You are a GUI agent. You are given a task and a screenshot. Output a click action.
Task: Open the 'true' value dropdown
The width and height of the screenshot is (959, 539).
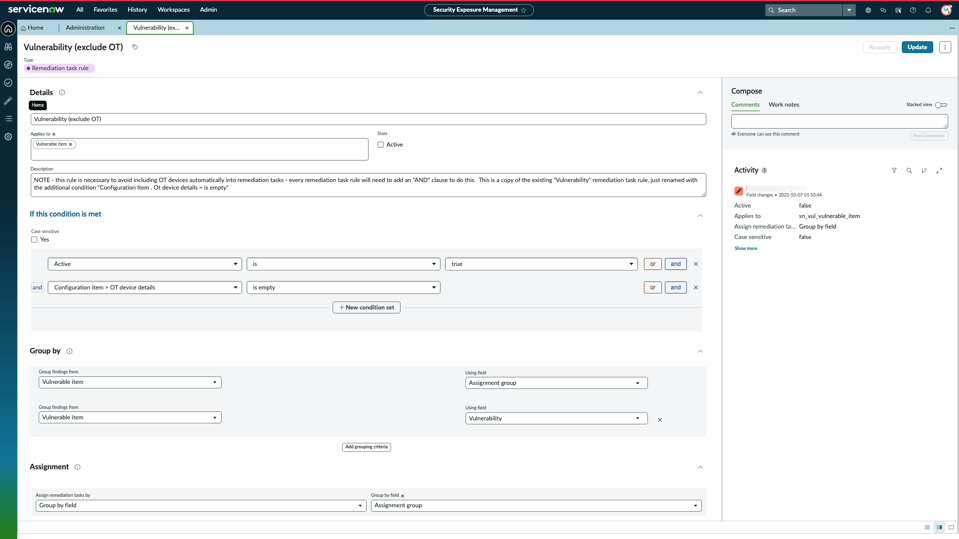[541, 264]
